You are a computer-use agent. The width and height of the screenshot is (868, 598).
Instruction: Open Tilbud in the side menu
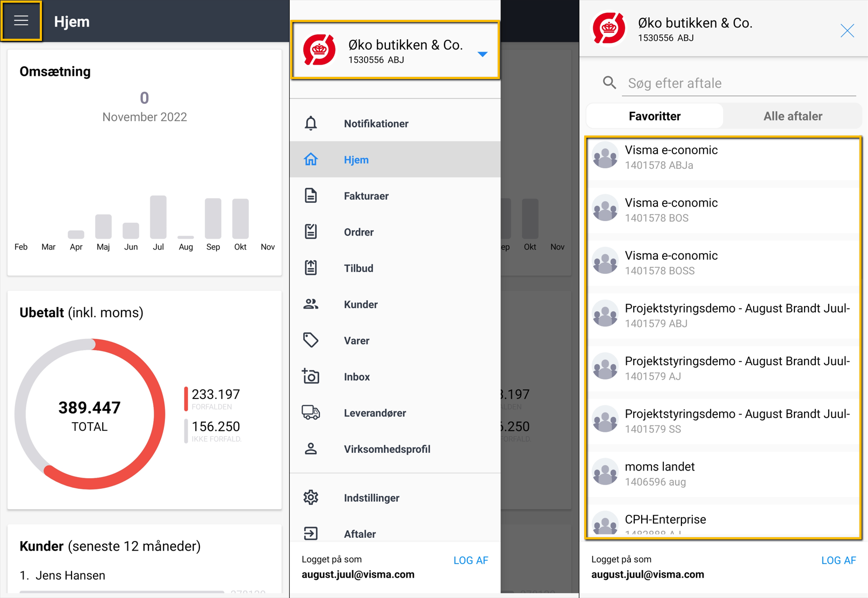pos(395,268)
